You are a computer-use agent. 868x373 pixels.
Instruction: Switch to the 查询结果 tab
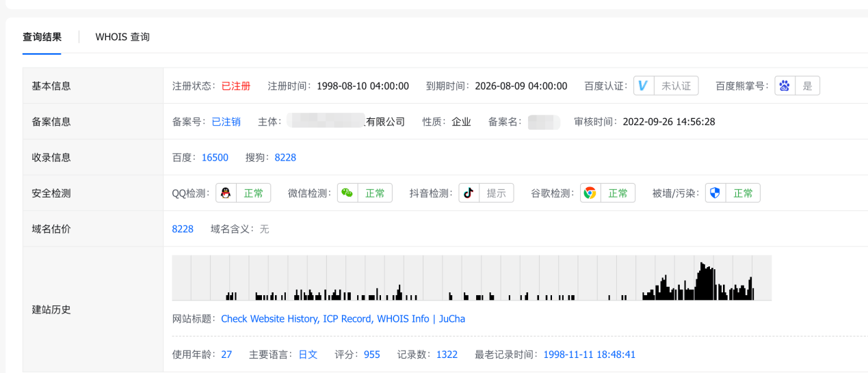[x=42, y=37]
